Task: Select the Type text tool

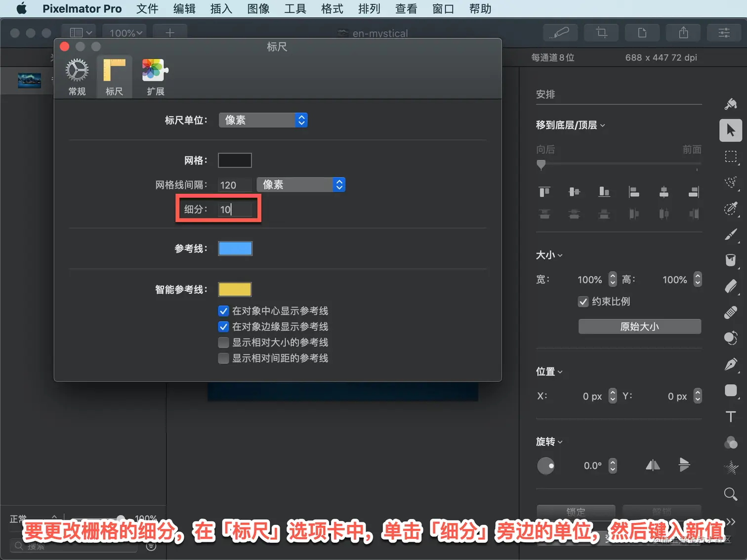Action: [x=731, y=416]
